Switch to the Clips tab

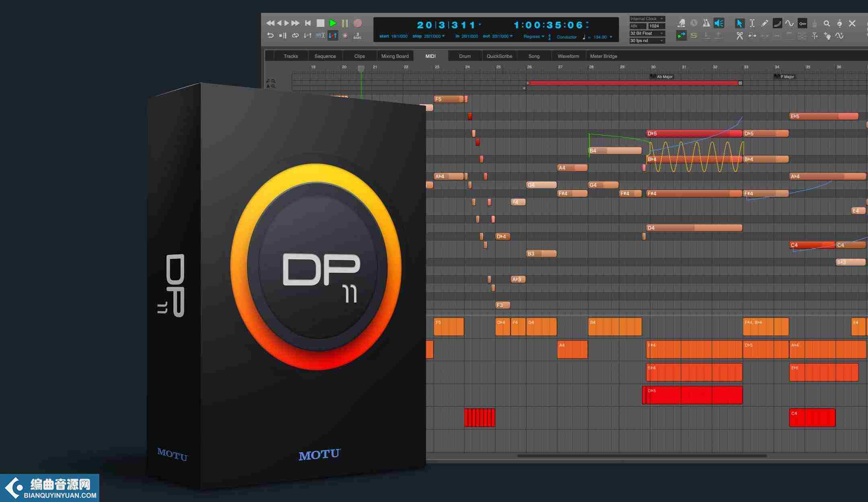tap(360, 56)
